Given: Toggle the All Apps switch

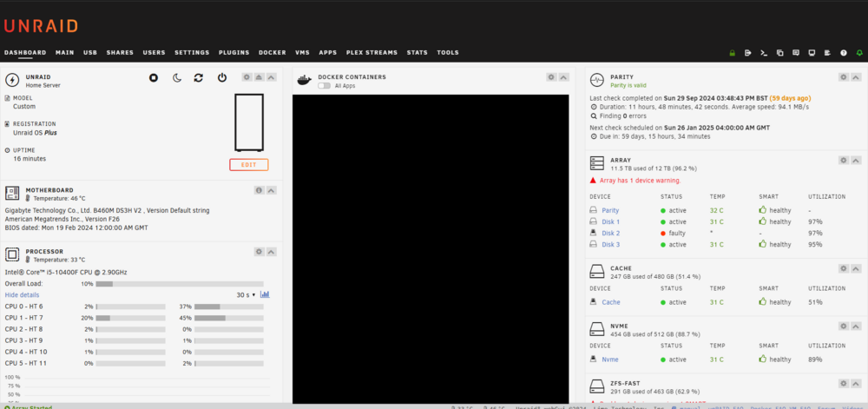Looking at the screenshot, I should [325, 86].
